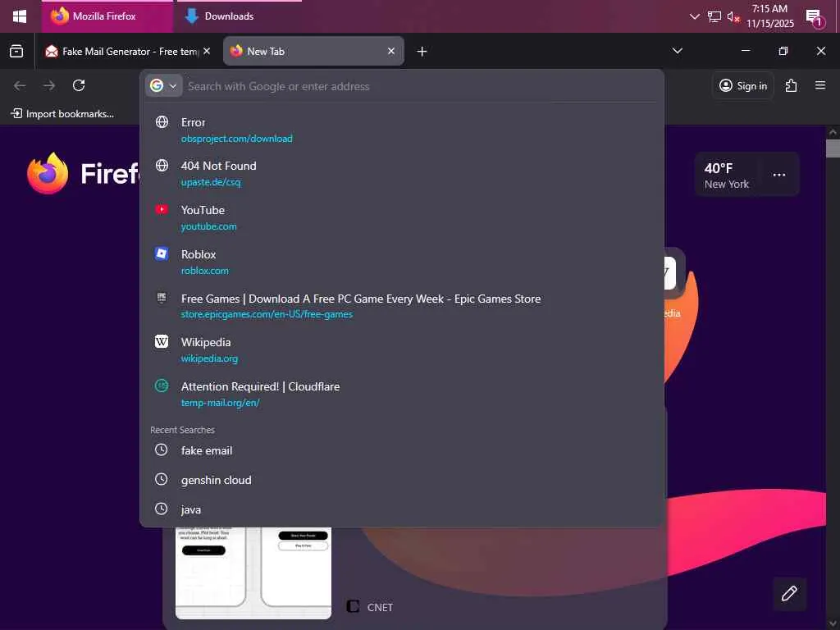The height and width of the screenshot is (630, 840).
Task: Open the CNET story thumbnail
Action: point(253,573)
